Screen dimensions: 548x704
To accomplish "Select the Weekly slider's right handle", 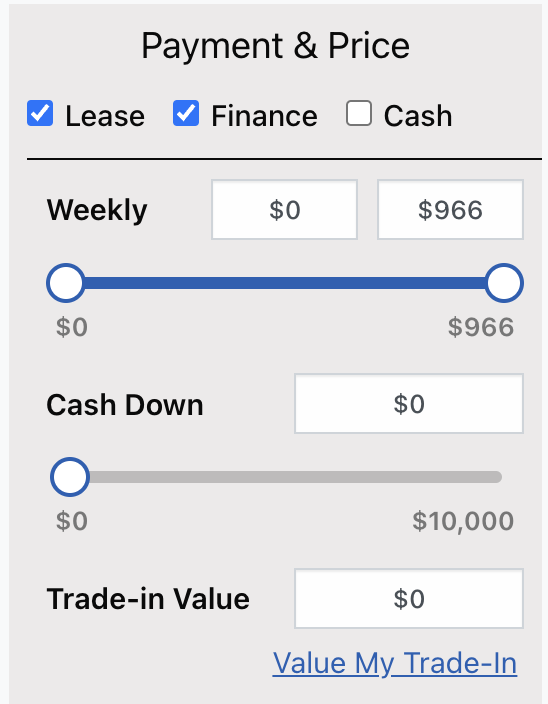I will [504, 283].
